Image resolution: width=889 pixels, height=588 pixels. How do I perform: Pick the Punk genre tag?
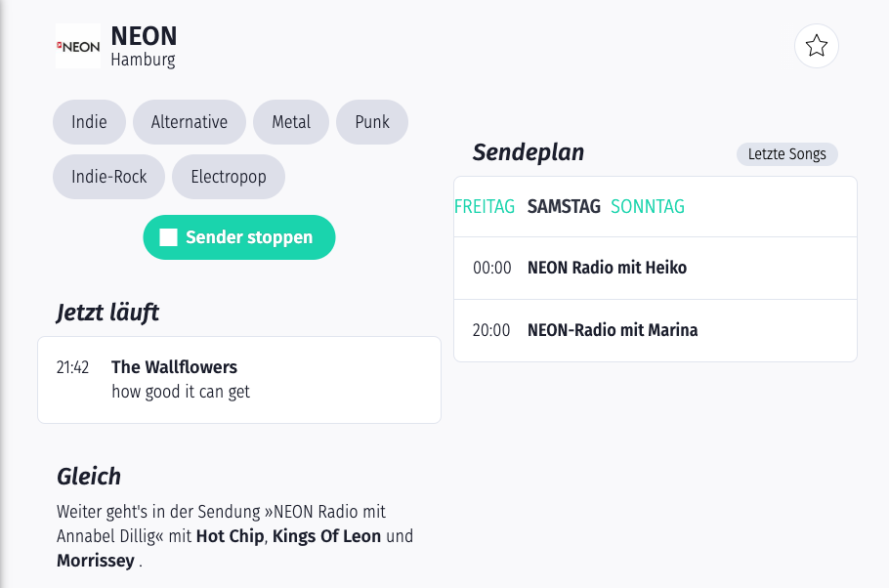tap(372, 122)
